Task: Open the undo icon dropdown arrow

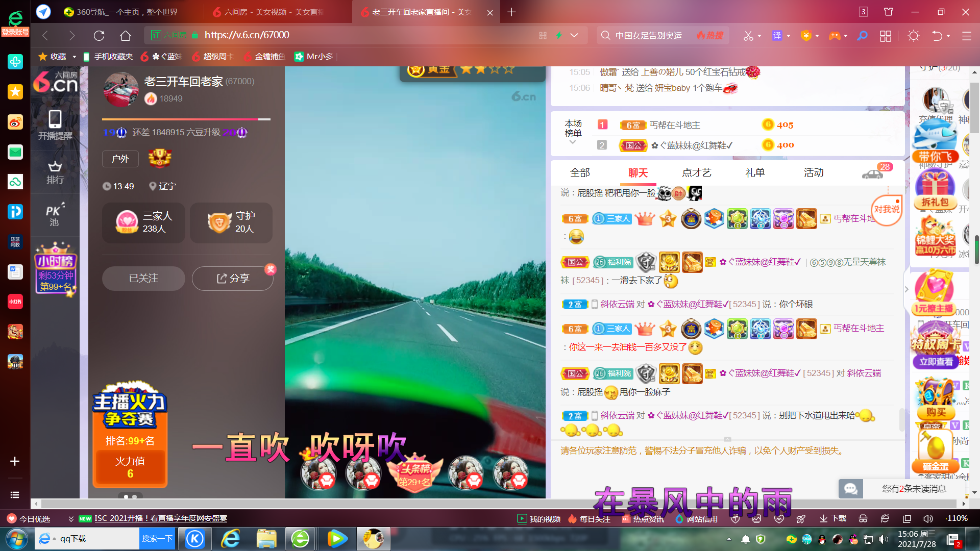Action: pos(948,36)
